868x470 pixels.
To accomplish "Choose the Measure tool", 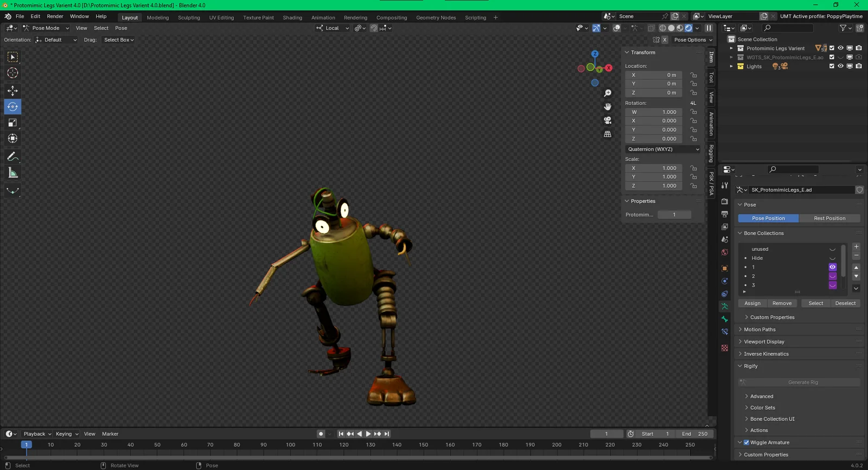I will [12, 173].
